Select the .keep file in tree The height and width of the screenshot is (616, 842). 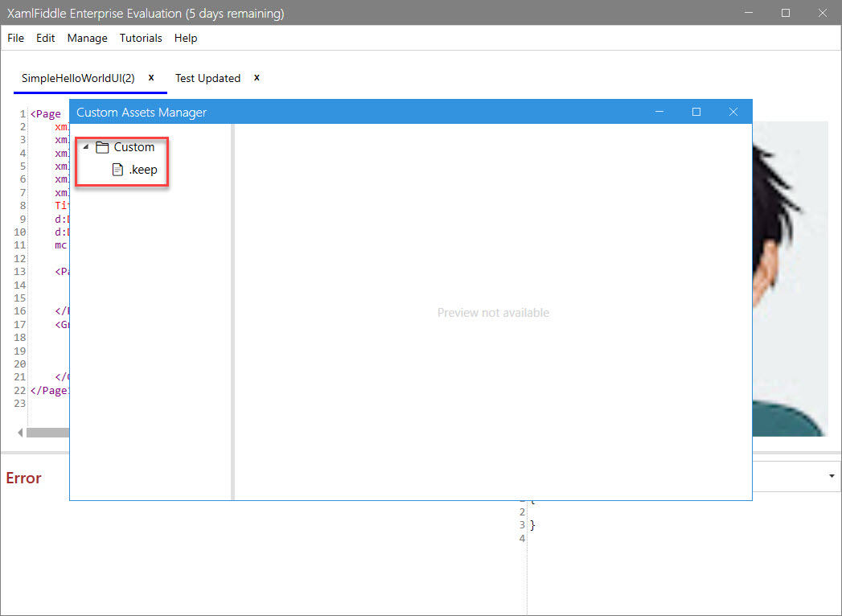(143, 170)
